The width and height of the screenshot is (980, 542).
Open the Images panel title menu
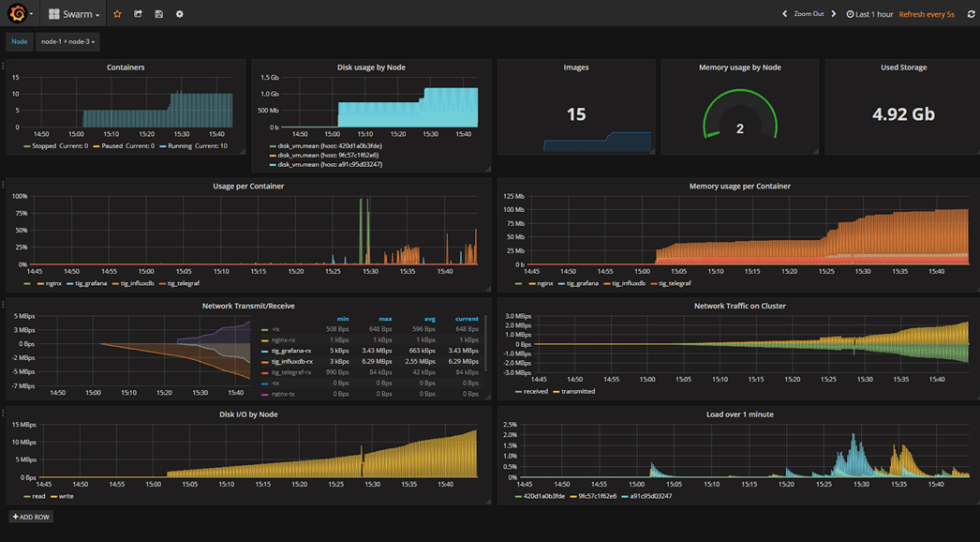click(576, 67)
